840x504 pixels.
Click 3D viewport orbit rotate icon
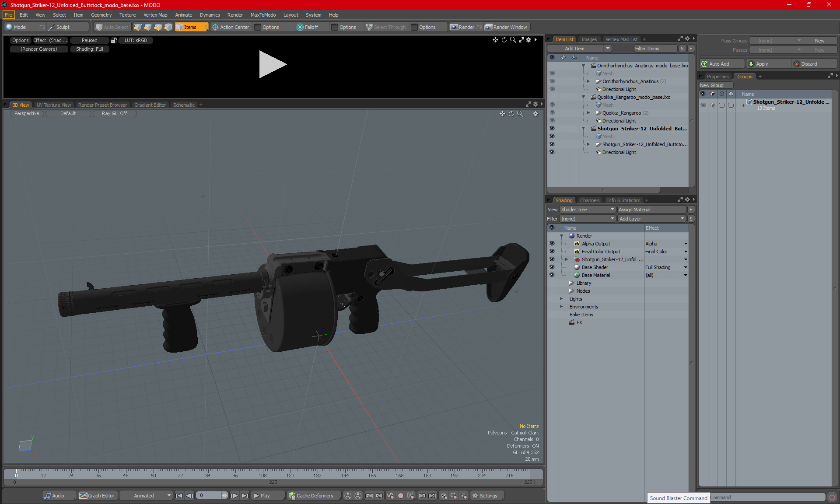(511, 114)
